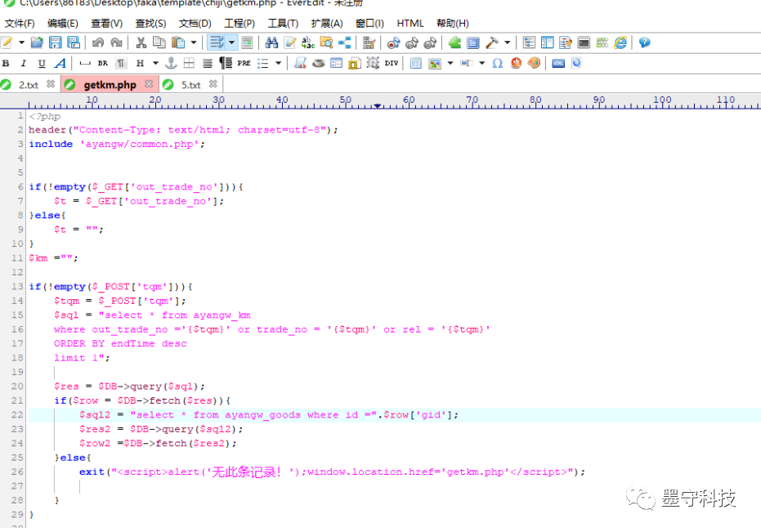Screen dimensions: 761x532
Task: Toggle the side panel layout icon
Action: point(548,42)
